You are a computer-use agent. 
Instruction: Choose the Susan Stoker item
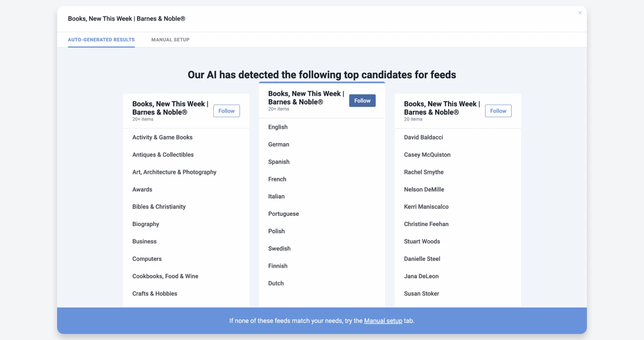click(x=421, y=294)
